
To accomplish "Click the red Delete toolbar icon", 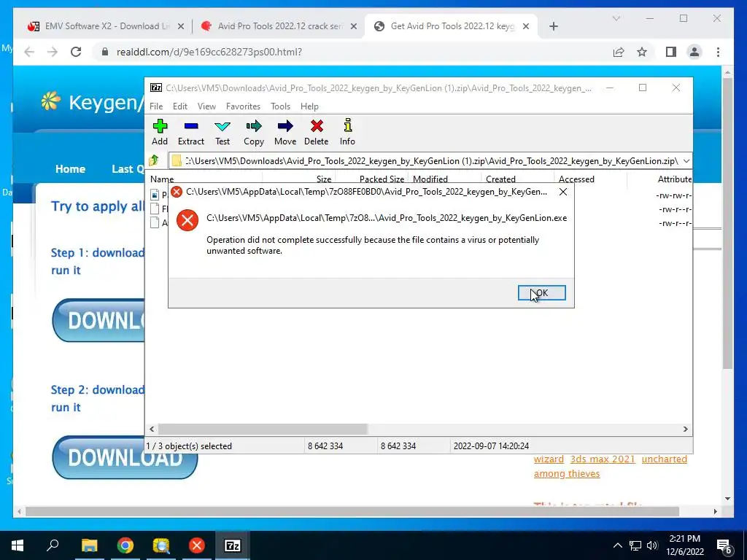I will 317,132.
